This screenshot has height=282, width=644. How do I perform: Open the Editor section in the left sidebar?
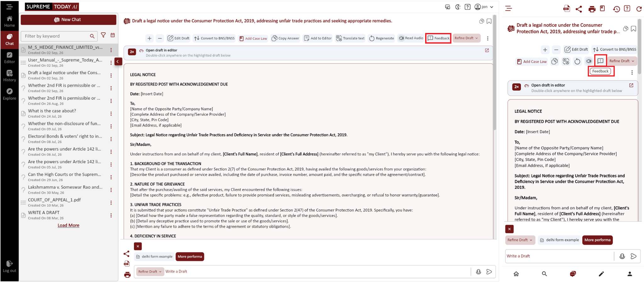click(x=9, y=58)
